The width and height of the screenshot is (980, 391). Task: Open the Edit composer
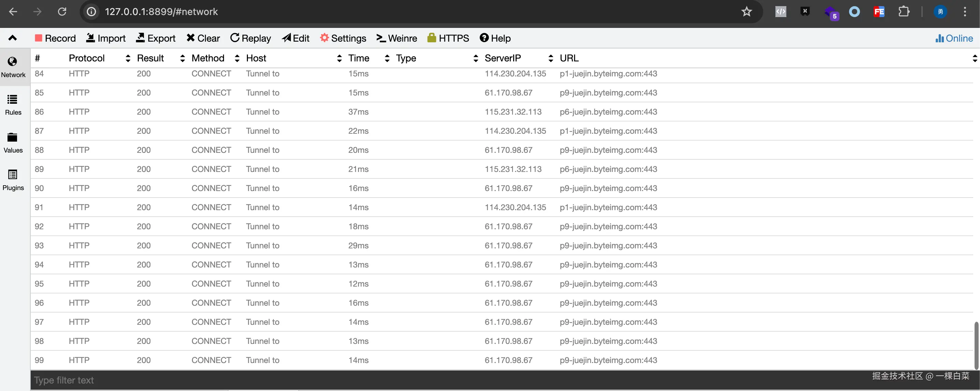pos(296,38)
